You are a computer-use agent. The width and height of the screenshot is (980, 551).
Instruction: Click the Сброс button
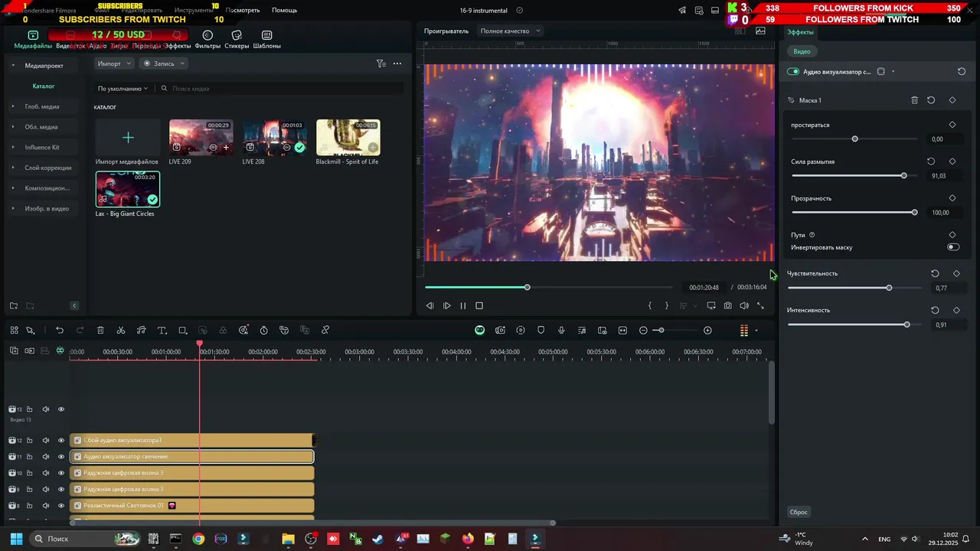(x=799, y=512)
